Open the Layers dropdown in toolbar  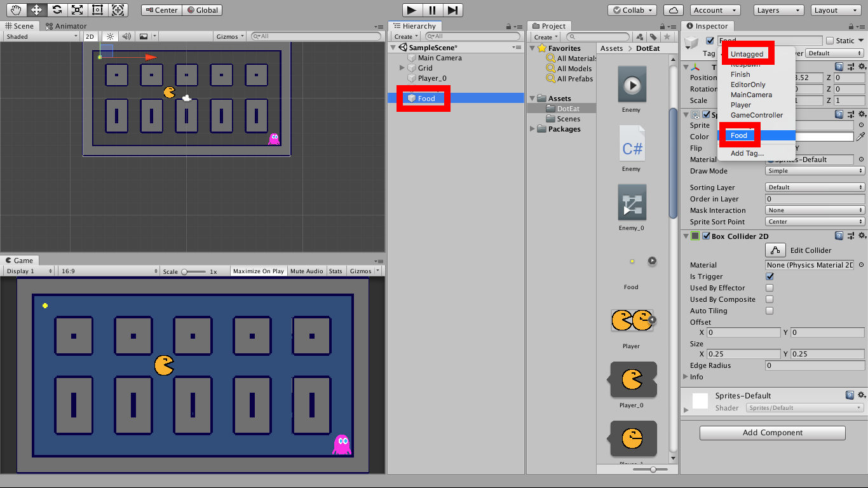coord(778,10)
